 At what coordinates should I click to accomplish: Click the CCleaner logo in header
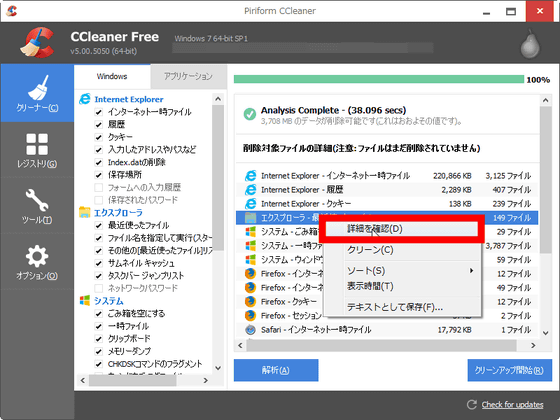(x=38, y=43)
